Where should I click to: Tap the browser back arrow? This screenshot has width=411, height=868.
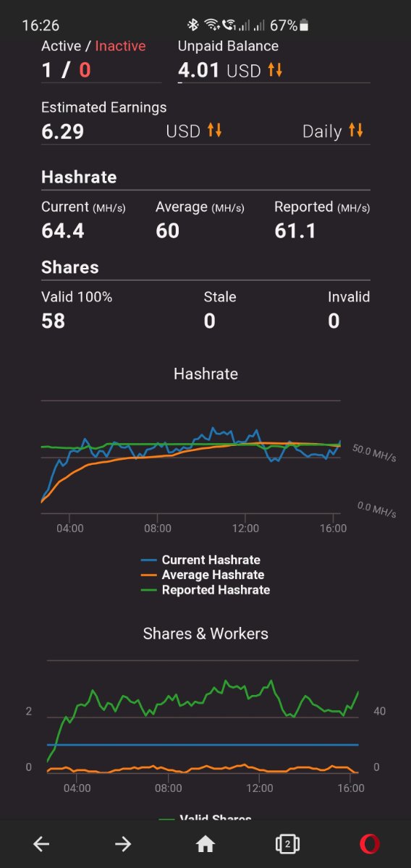[x=41, y=843]
